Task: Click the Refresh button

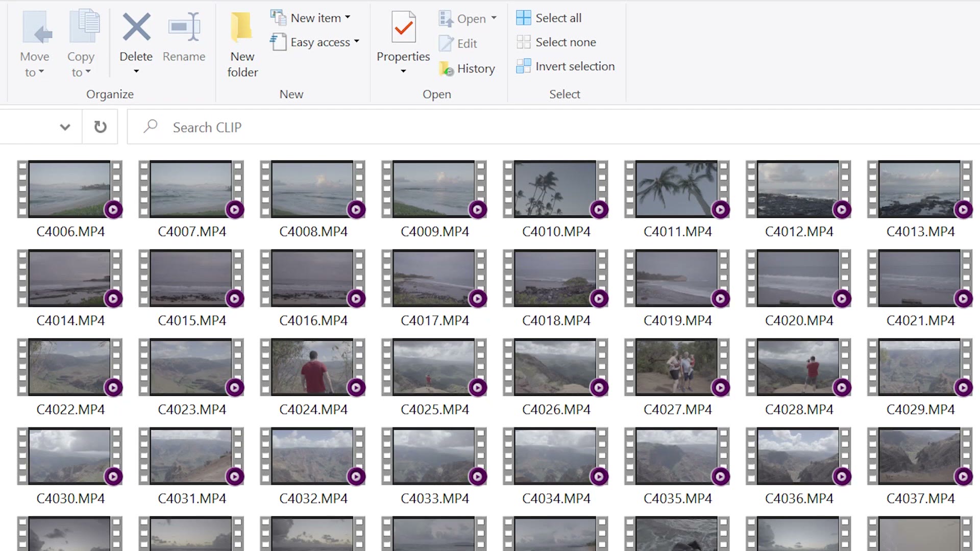Action: pos(101,127)
